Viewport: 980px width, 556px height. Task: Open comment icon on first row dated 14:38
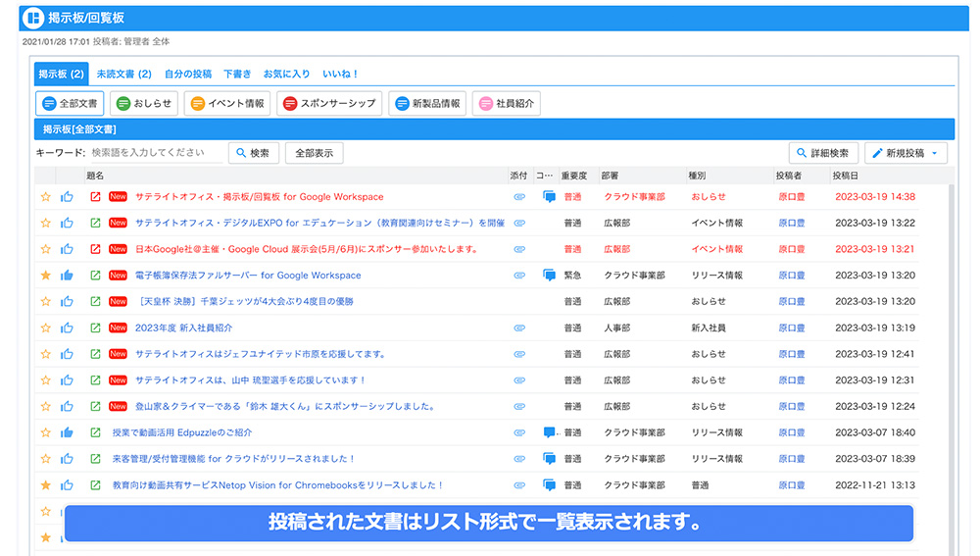tap(550, 196)
